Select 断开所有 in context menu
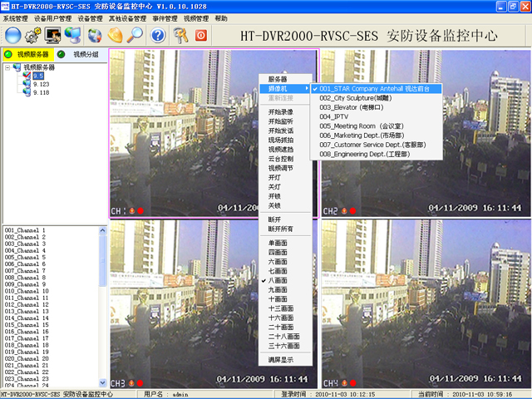This screenshot has height=399, width=532. pyautogui.click(x=285, y=229)
